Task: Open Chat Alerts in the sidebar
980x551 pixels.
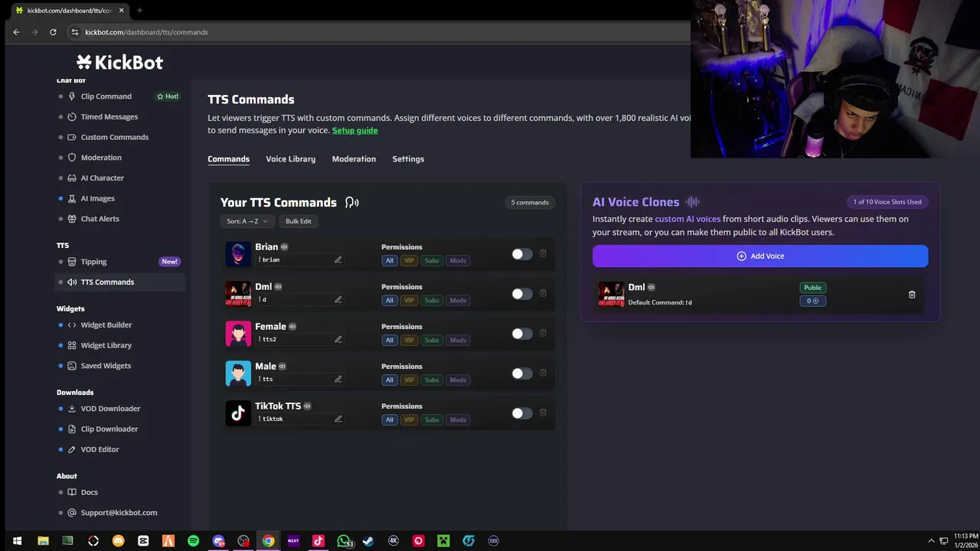Action: click(x=100, y=219)
